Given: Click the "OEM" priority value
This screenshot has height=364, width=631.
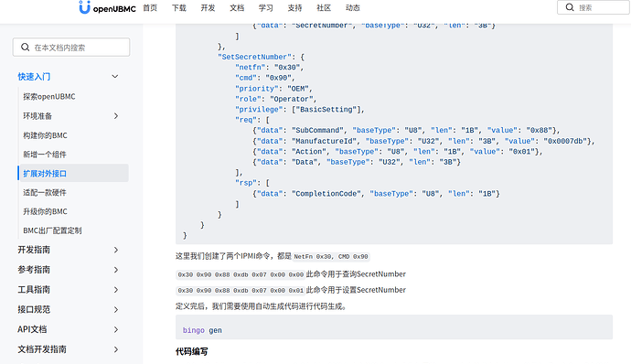Looking at the screenshot, I should (298, 89).
